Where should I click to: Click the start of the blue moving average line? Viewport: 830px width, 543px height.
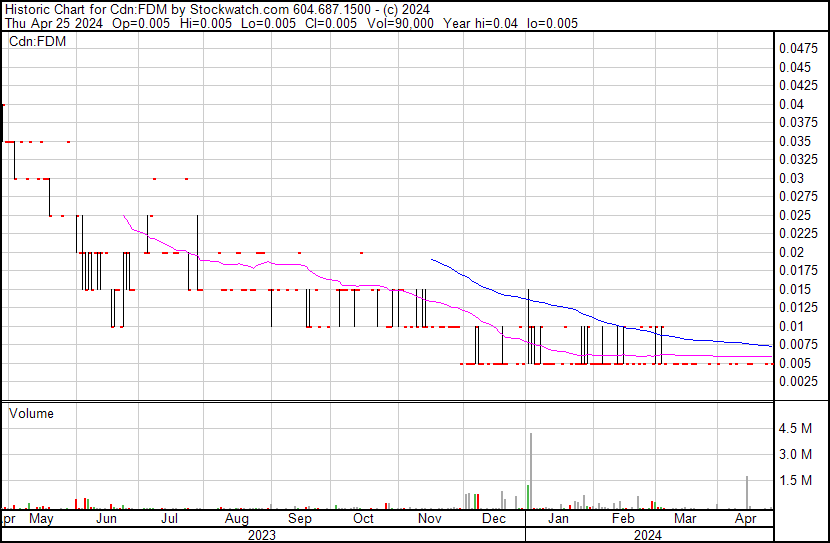point(431,259)
